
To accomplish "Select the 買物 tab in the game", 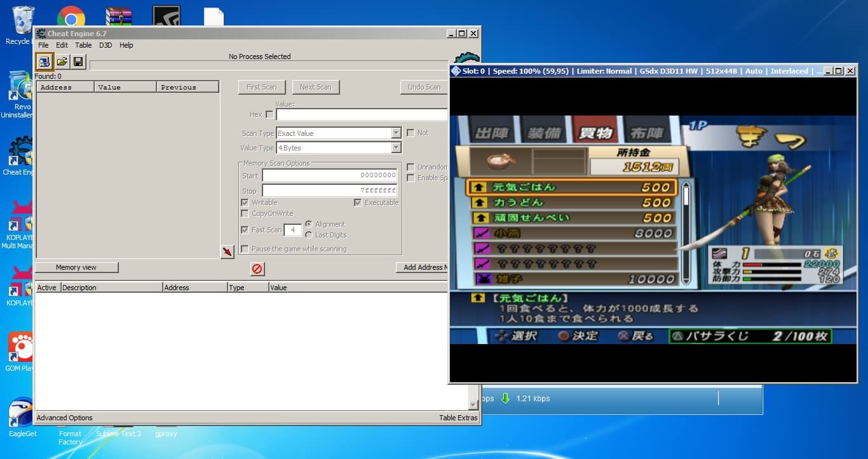I will click(595, 132).
